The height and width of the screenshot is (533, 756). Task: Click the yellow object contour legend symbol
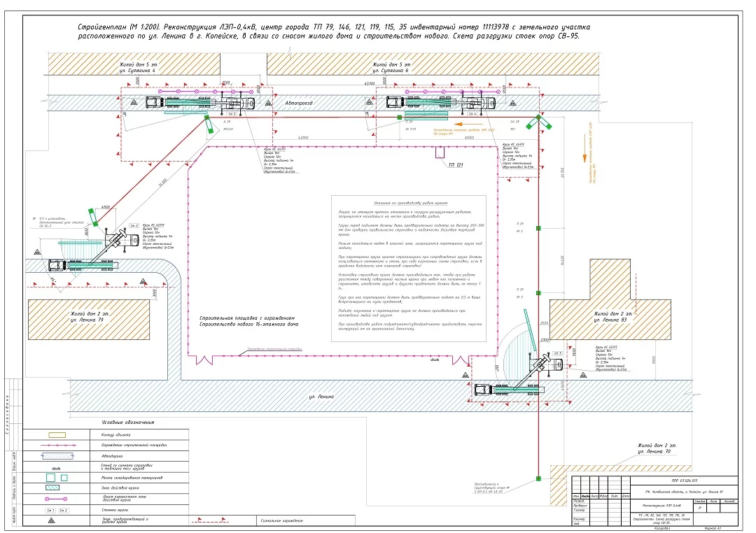click(57, 434)
